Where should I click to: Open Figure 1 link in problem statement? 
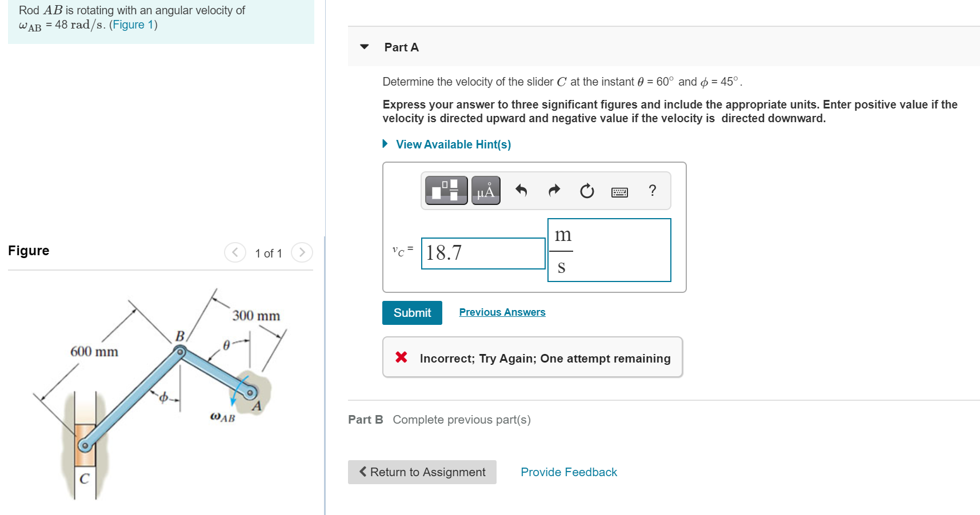pos(133,25)
